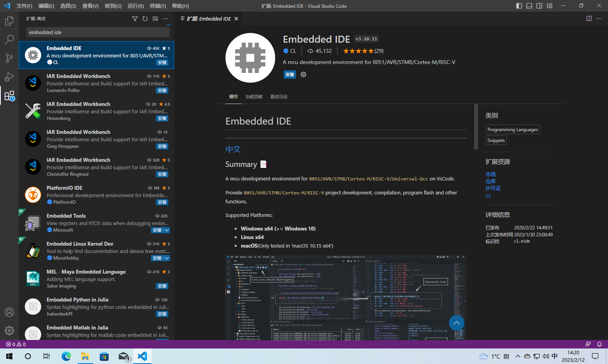Toggle bottom panel layout icon

point(529,6)
